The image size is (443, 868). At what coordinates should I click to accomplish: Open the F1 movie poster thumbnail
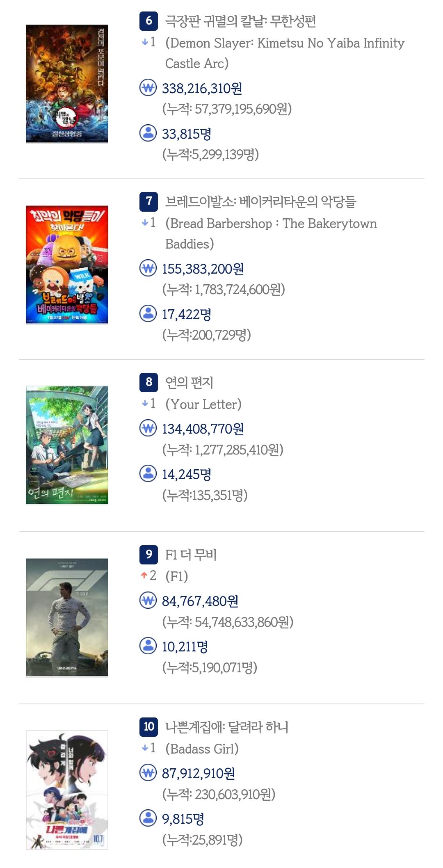[x=67, y=617]
